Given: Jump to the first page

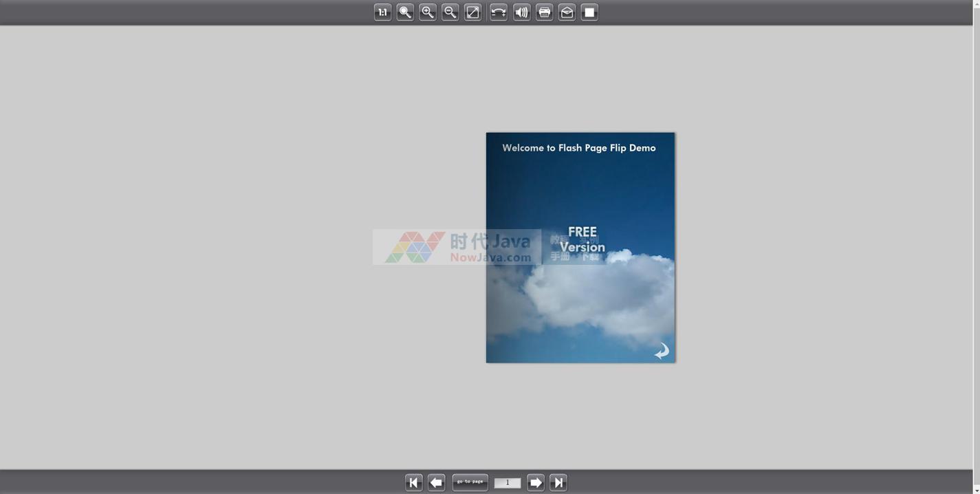Looking at the screenshot, I should [x=413, y=483].
